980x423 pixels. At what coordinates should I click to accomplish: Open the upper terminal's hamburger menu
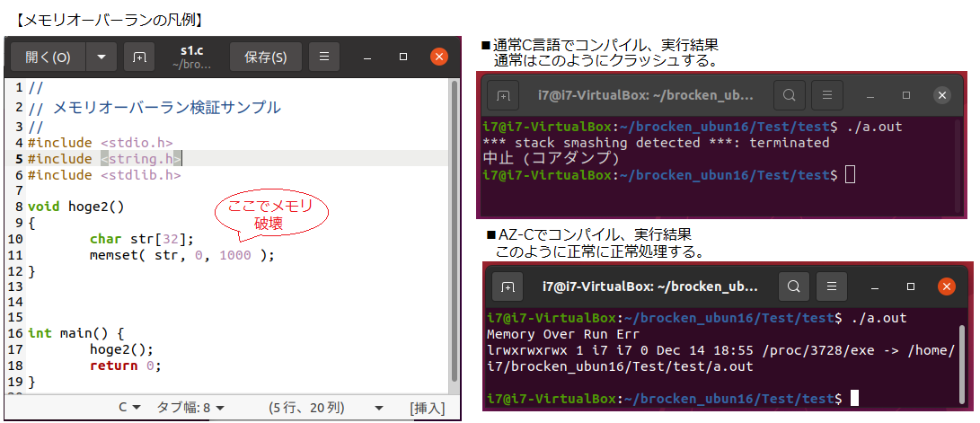click(x=826, y=94)
